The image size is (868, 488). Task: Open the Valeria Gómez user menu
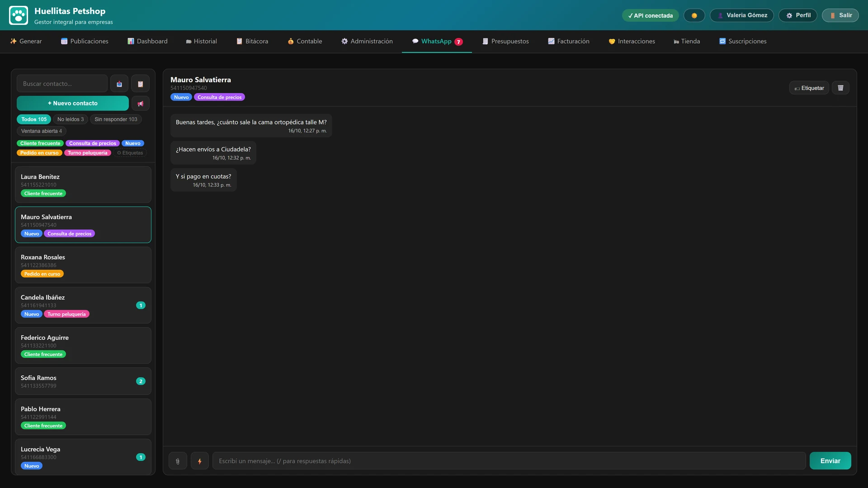click(742, 15)
